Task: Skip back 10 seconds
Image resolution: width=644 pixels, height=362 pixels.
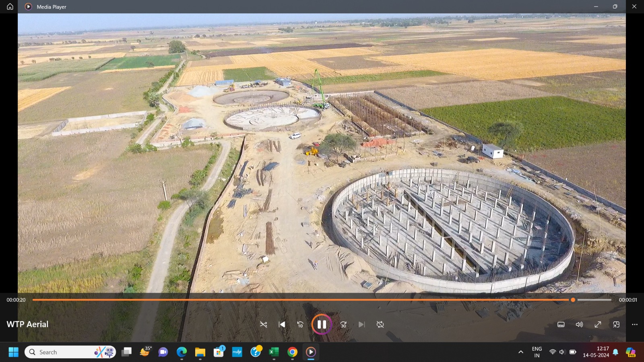Action: click(x=300, y=324)
